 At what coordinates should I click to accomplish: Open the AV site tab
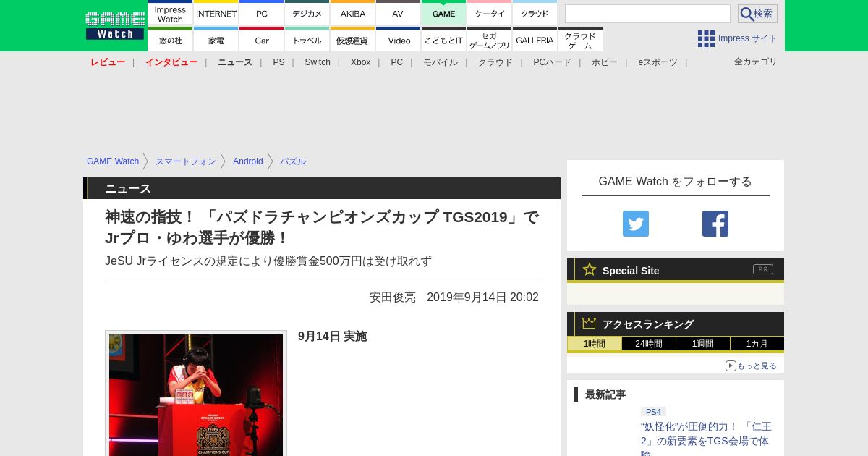(398, 13)
